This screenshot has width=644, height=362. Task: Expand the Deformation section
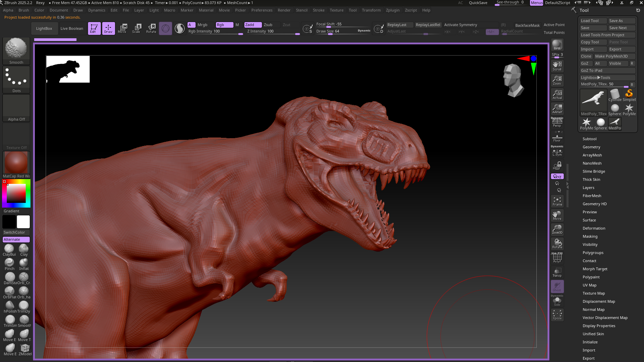pyautogui.click(x=594, y=228)
